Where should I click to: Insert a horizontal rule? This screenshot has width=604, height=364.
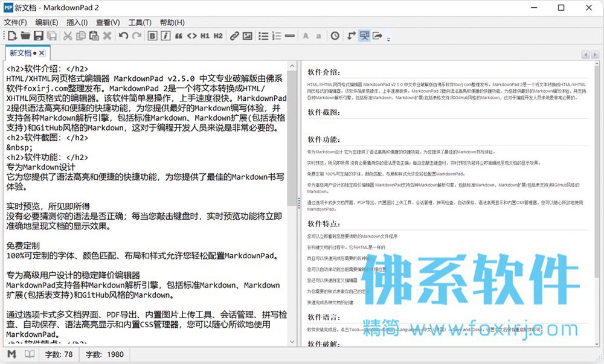290,36
